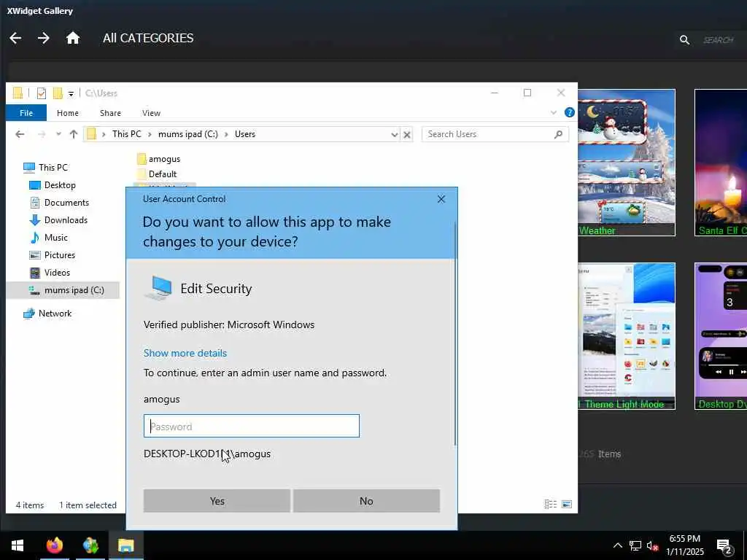Open the Customize Quick Access Toolbar dropdown
This screenshot has width=747, height=560.
pos(71,94)
